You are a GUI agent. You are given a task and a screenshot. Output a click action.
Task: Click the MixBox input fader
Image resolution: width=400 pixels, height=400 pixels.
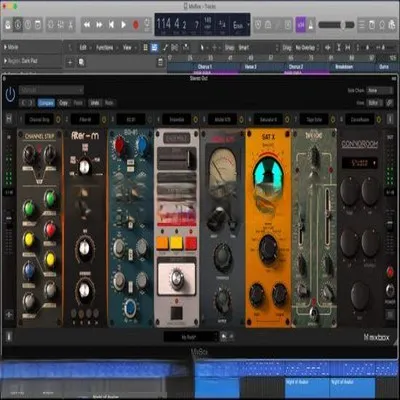[9, 220]
